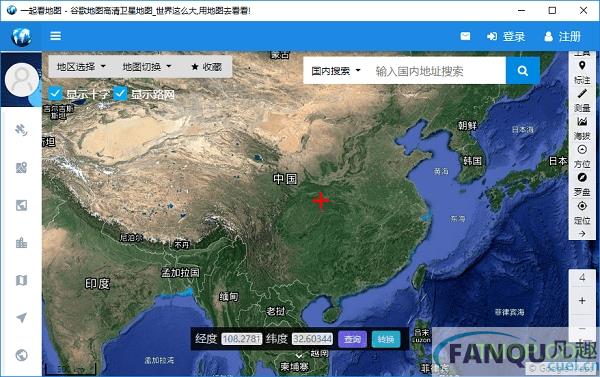Viewport: 600px width, 377px height.
Task: Open the hamburger menu in the header
Action: (55, 36)
